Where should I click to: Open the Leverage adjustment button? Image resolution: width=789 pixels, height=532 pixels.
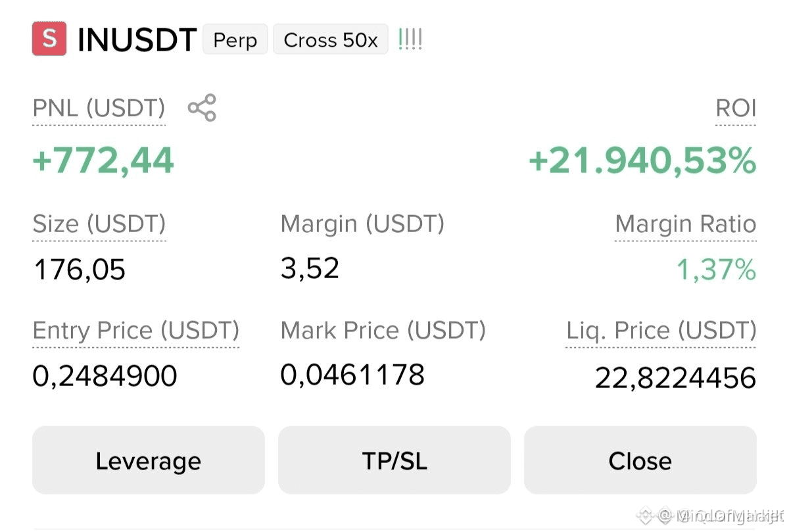pyautogui.click(x=148, y=460)
